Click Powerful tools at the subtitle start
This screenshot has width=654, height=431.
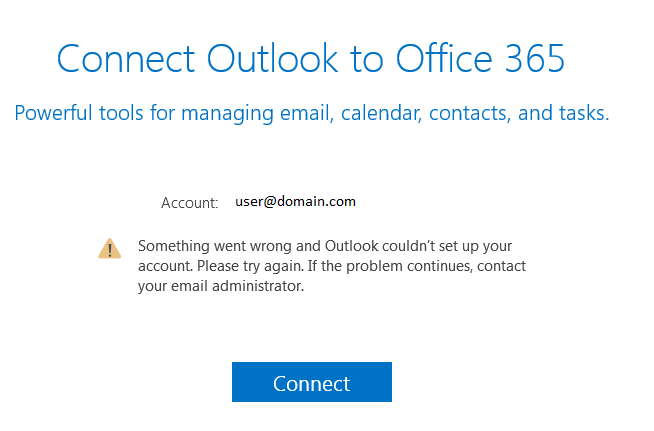79,113
